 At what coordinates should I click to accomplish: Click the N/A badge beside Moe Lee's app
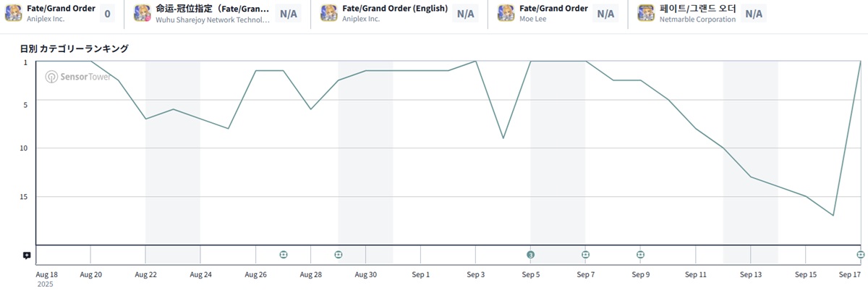pyautogui.click(x=605, y=14)
